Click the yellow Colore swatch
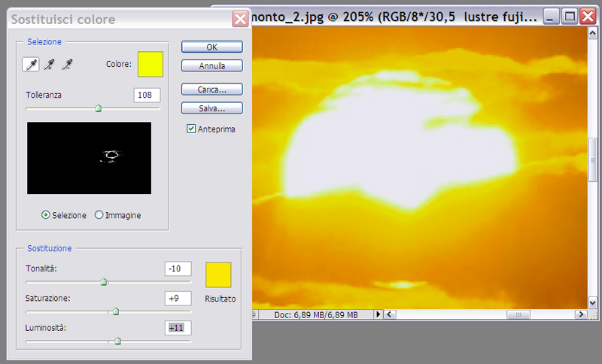The height and width of the screenshot is (364, 602). click(x=150, y=65)
